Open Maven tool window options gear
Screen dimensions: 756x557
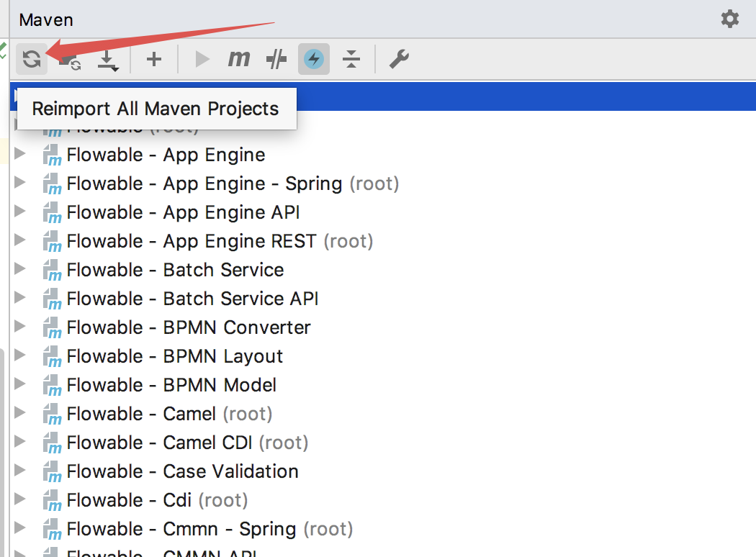[730, 19]
